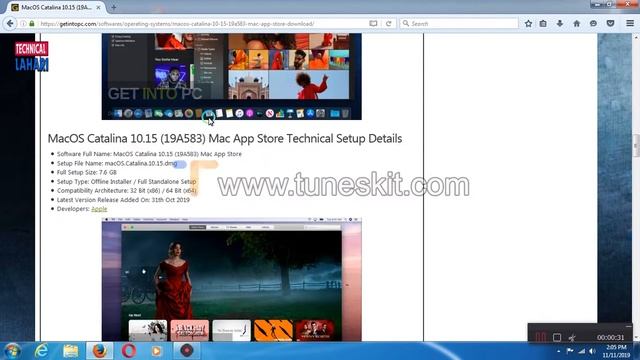This screenshot has width=640, height=360.
Task: Open the Firefox hamburger menu
Action: pyautogui.click(x=630, y=24)
